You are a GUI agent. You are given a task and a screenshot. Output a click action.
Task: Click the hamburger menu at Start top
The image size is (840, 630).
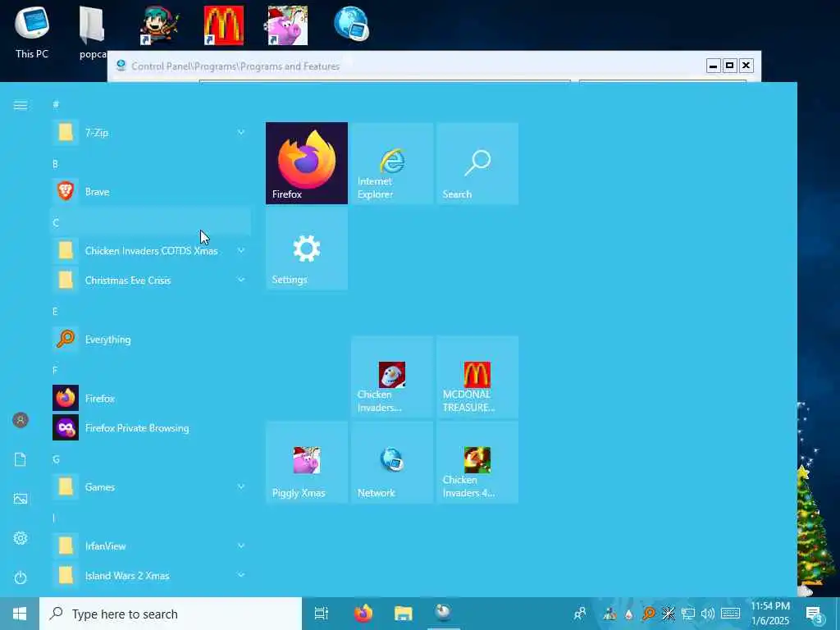(x=21, y=106)
